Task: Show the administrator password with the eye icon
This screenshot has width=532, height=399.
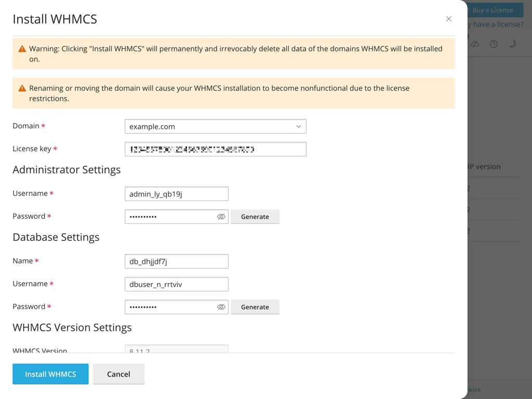Action: [220, 217]
